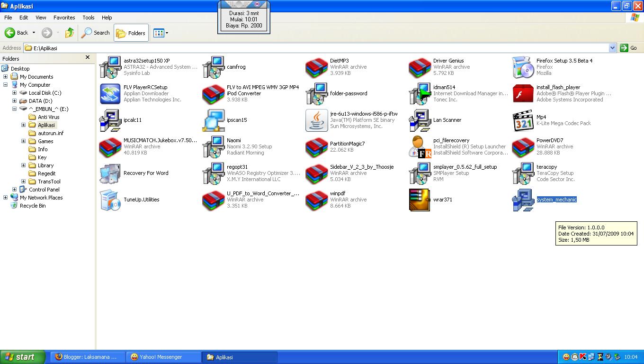Select the teracopy setup icon
The width and height of the screenshot is (644, 364).
coord(523,173)
